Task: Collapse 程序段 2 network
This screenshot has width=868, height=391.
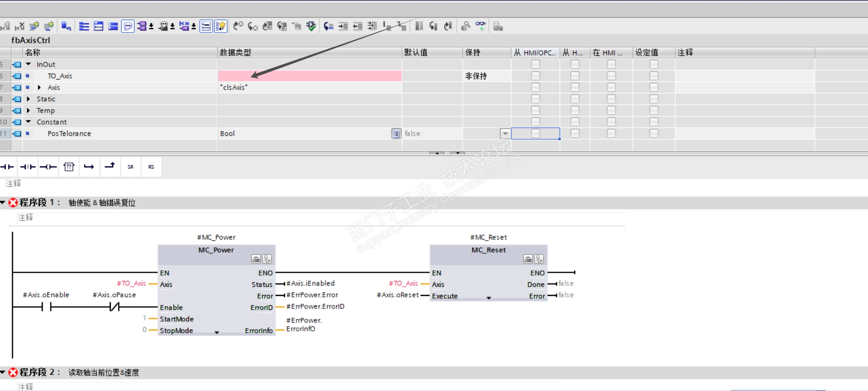Action: (x=3, y=372)
